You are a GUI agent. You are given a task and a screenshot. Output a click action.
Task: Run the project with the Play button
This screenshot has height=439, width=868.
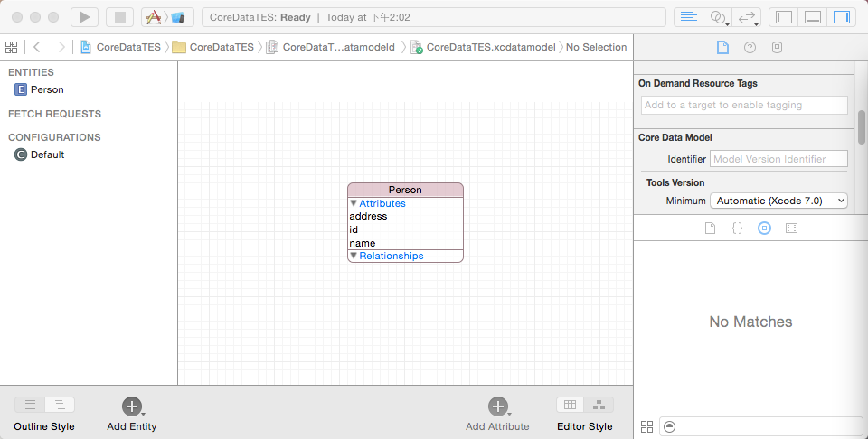[84, 17]
